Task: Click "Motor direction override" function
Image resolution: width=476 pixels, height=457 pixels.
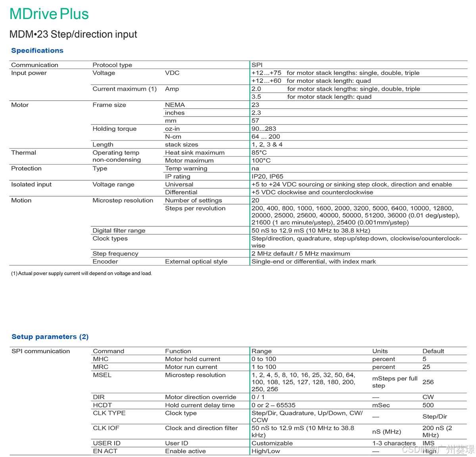Action: [201, 397]
